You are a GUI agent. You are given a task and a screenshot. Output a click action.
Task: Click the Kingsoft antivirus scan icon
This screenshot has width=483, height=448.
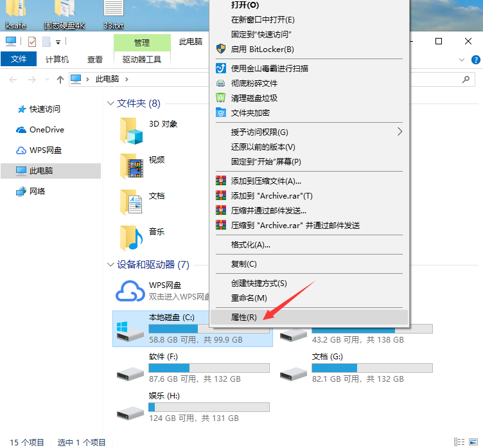coord(220,69)
